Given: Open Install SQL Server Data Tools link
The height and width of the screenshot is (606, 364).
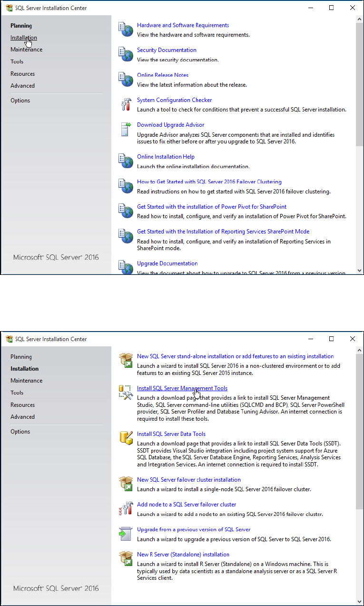Looking at the screenshot, I should pos(171,434).
